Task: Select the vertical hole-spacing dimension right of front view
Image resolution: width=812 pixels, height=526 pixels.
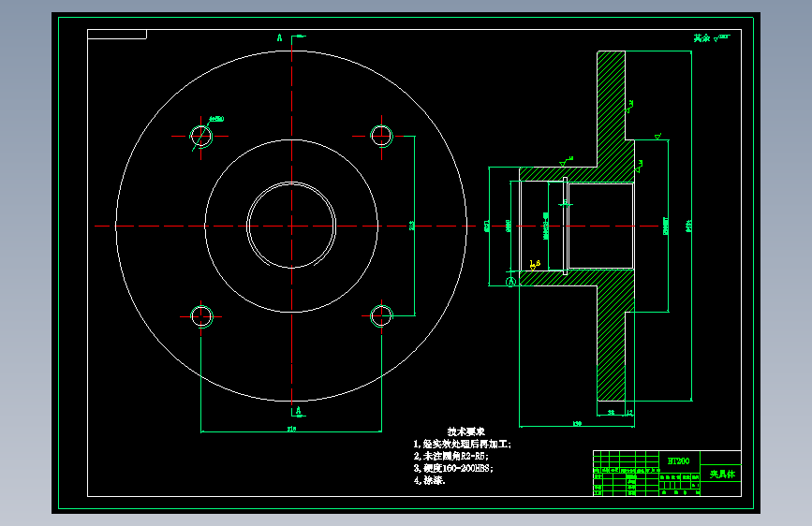Action: (x=412, y=226)
